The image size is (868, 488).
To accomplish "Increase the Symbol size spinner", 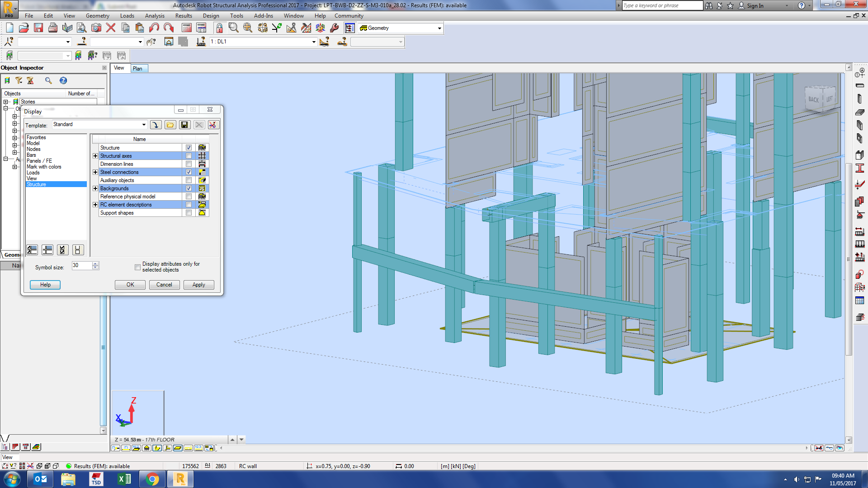I will tap(95, 263).
